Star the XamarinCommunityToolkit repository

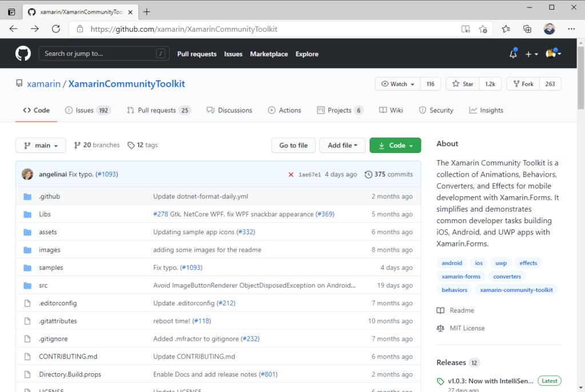462,83
